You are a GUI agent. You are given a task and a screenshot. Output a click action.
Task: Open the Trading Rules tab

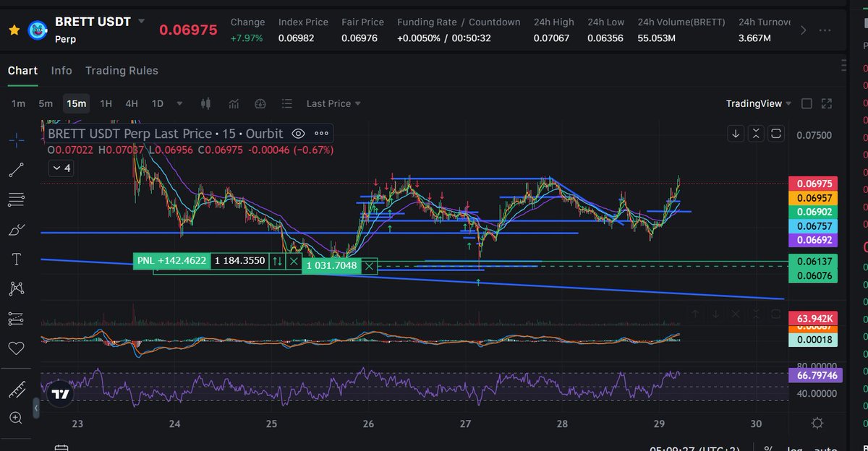click(122, 70)
